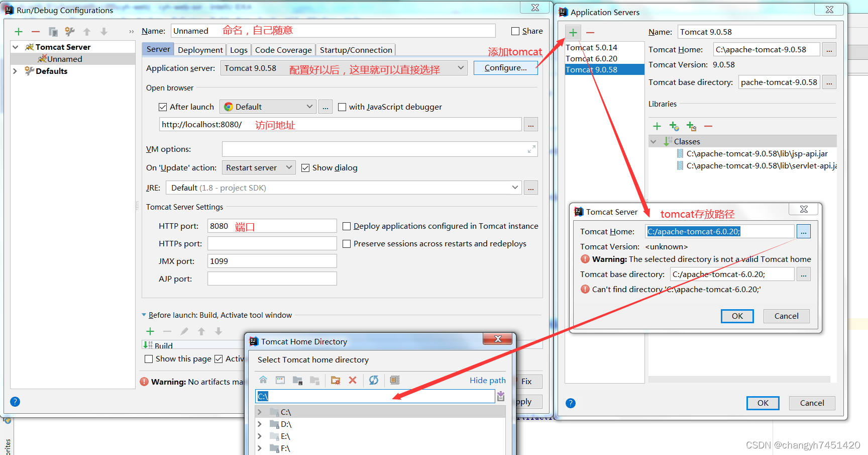868x455 pixels.
Task: Remove library red minus icon under Libraries
Action: point(708,126)
